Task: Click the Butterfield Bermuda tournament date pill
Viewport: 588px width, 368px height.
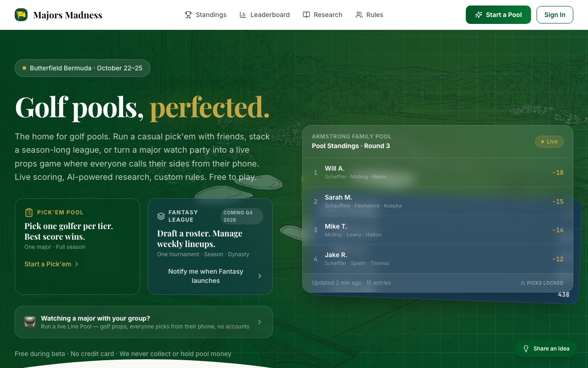Action: click(82, 68)
